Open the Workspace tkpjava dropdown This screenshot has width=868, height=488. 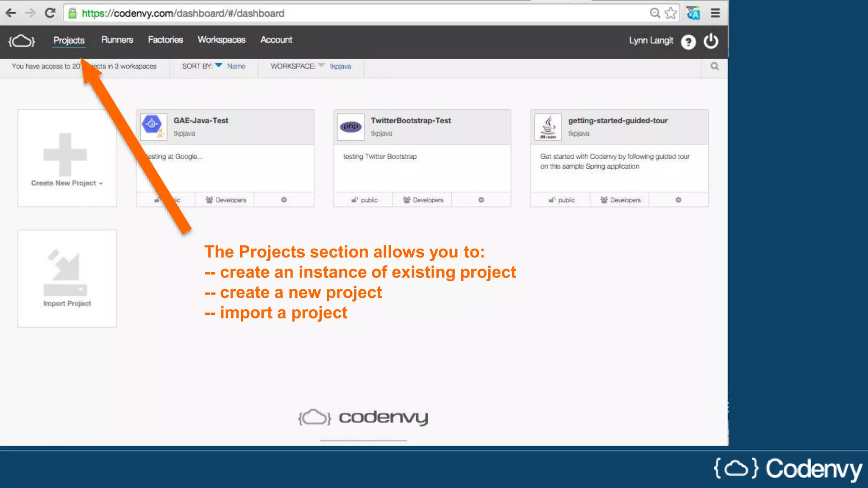pos(311,66)
